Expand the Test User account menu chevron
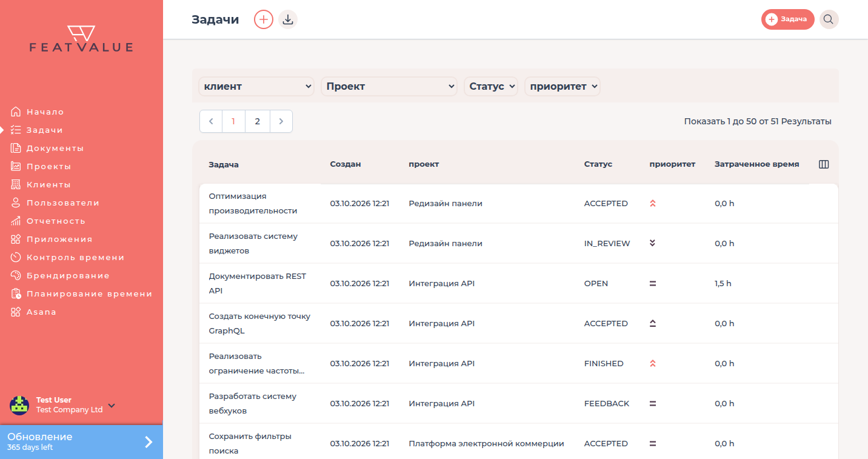868x459 pixels. pyautogui.click(x=112, y=406)
